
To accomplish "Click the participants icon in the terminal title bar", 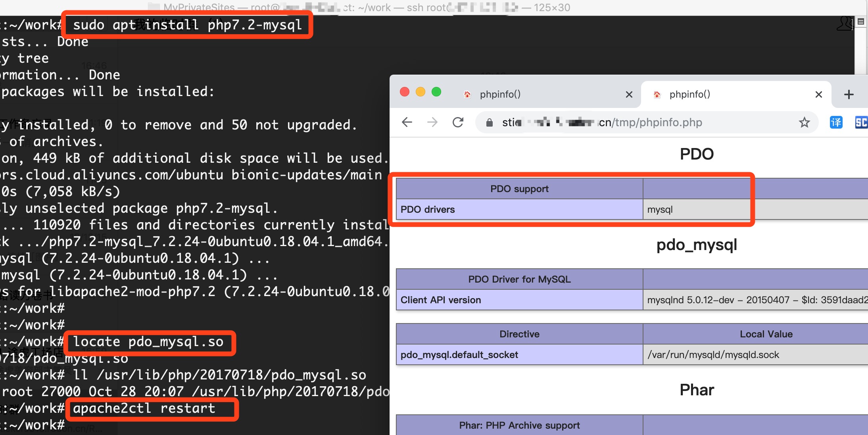I will pyautogui.click(x=844, y=24).
